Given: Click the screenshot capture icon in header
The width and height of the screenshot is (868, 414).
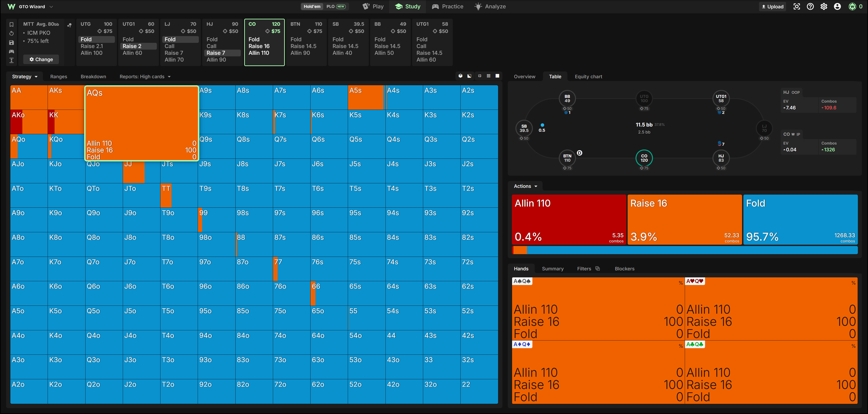Looking at the screenshot, I should click(796, 6).
